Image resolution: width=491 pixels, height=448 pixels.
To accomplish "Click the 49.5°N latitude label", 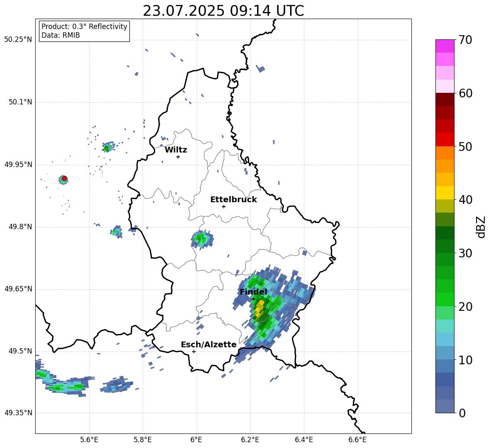I will coord(20,351).
